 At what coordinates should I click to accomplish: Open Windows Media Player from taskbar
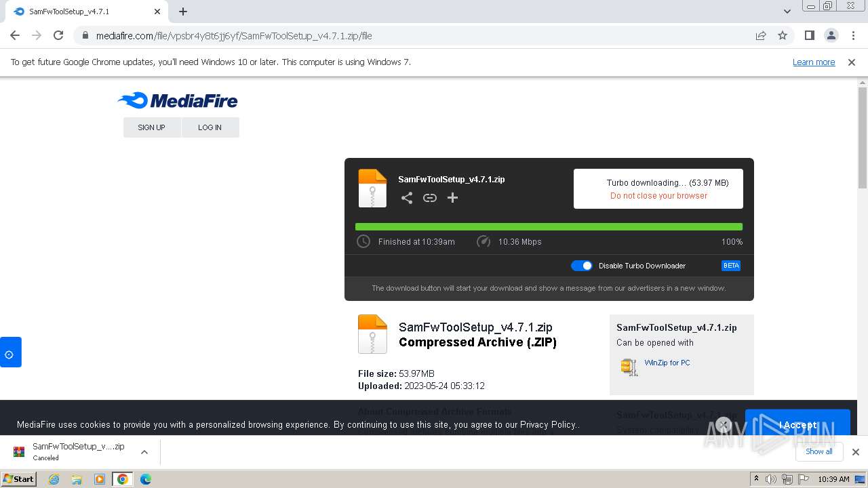pyautogui.click(x=100, y=479)
